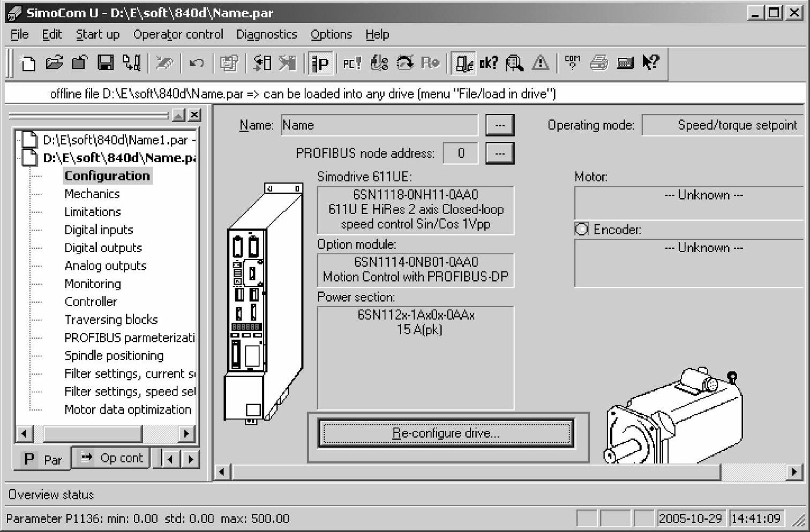Select Monitoring in the tree
Image resolution: width=810 pixels, height=532 pixels.
tap(93, 284)
